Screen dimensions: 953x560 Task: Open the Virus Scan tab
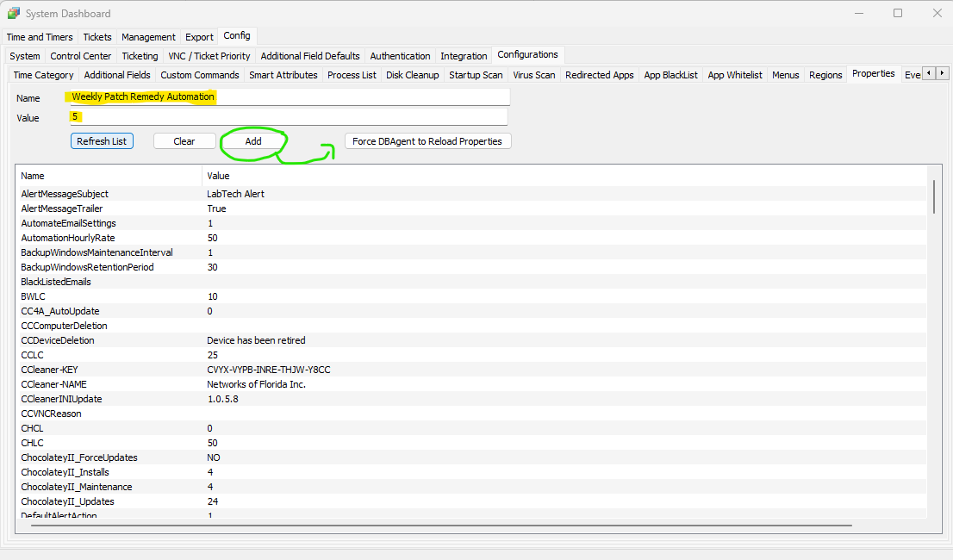pos(533,75)
